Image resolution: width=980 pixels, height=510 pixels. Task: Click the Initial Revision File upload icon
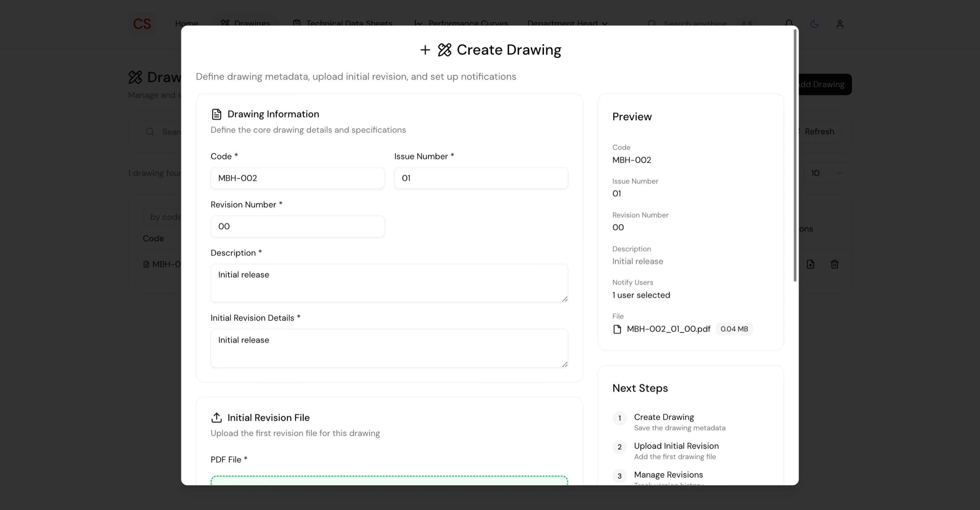pyautogui.click(x=217, y=417)
